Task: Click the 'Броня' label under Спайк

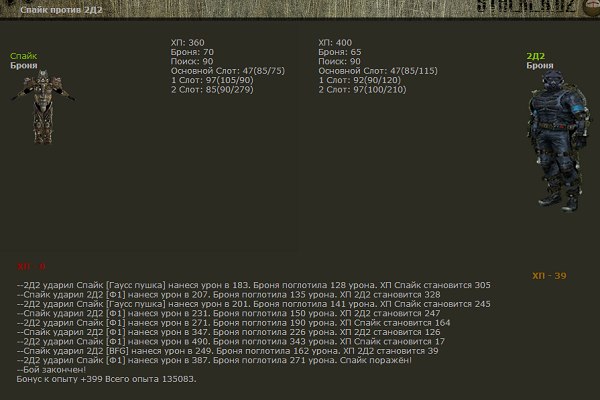Action: click(23, 65)
